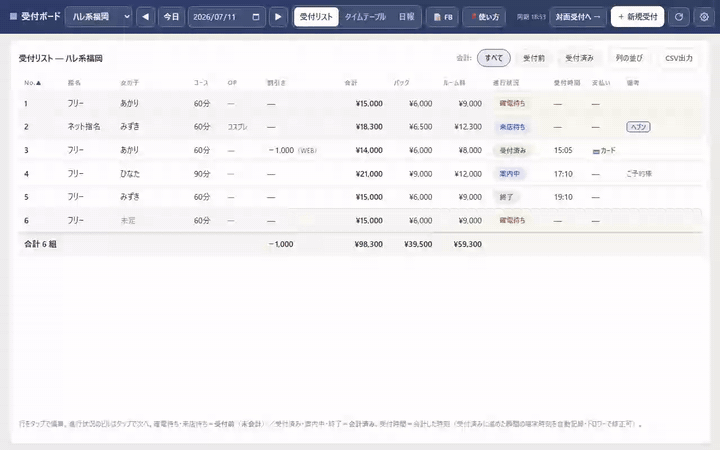Click the ヘブン tag in row 2
This screenshot has height=450, width=720.
tap(638, 127)
